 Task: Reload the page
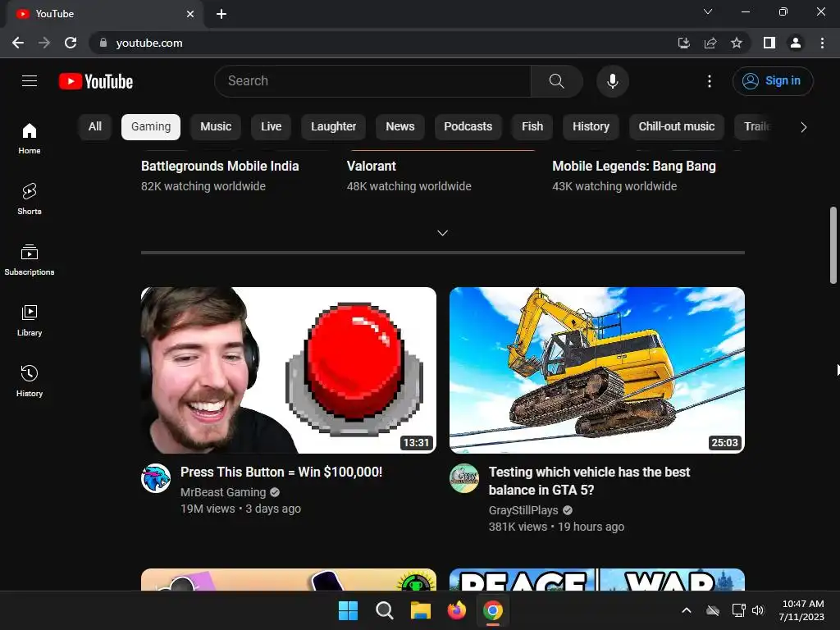tap(71, 43)
